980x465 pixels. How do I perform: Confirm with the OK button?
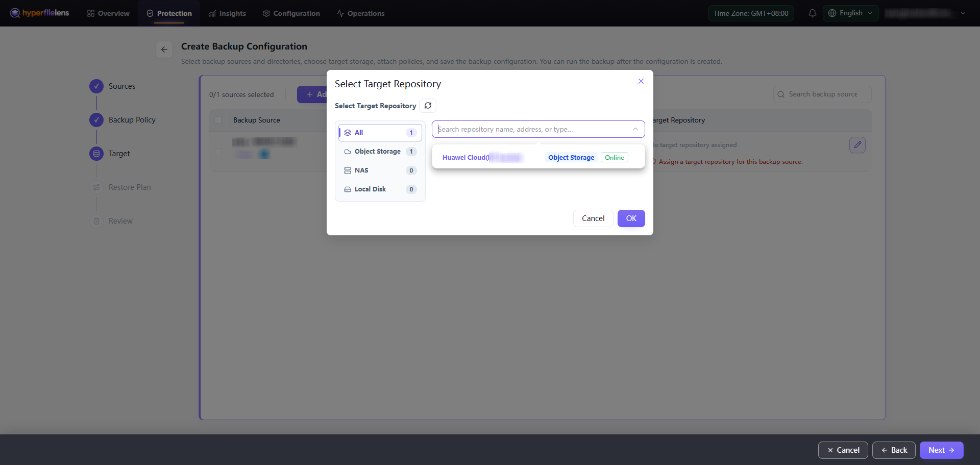[631, 218]
